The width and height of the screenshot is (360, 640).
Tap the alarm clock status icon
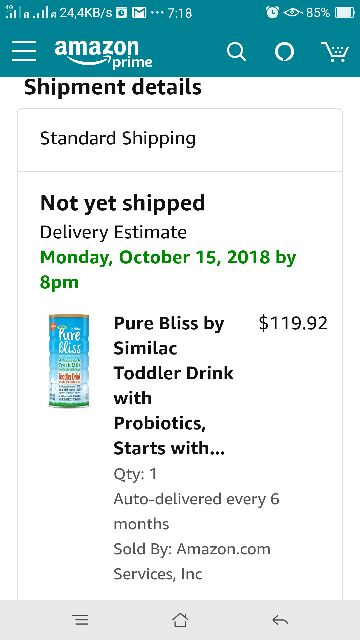(272, 13)
